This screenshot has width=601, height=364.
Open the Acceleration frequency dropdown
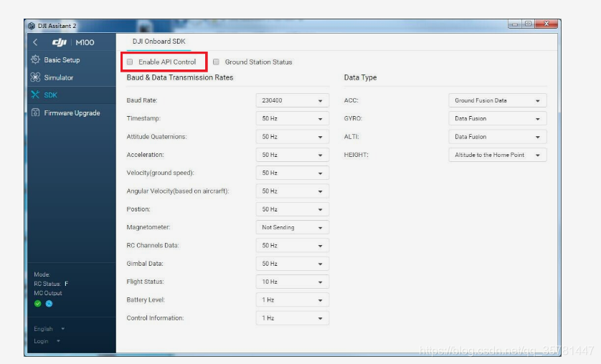point(292,155)
